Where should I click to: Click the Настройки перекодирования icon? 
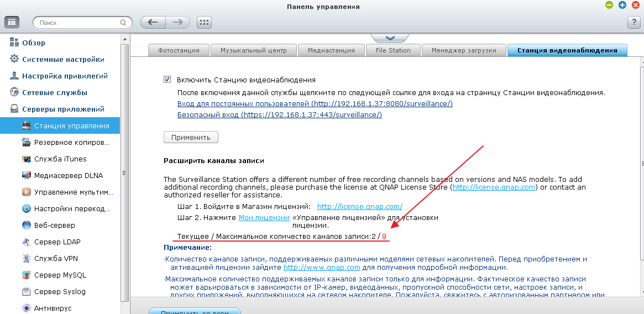(27, 208)
